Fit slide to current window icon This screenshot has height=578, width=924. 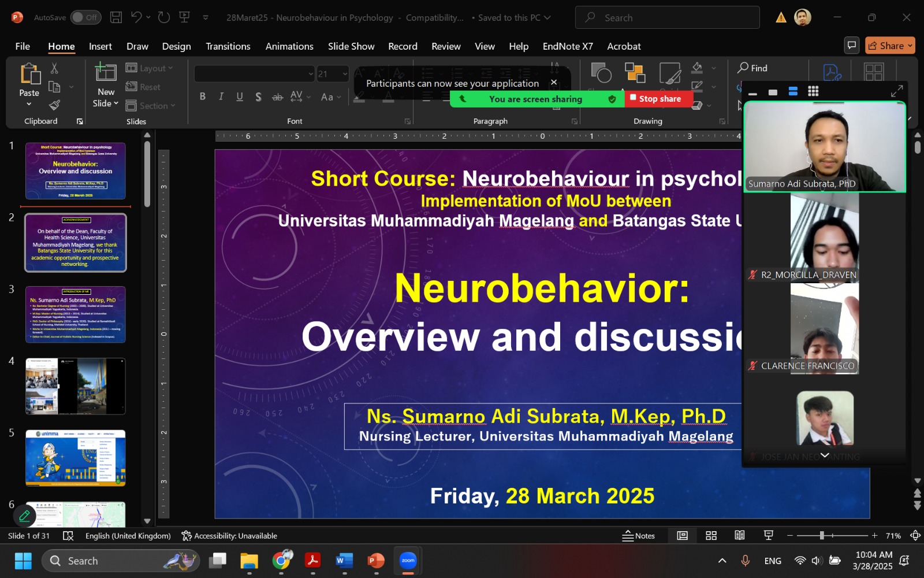[x=915, y=536]
